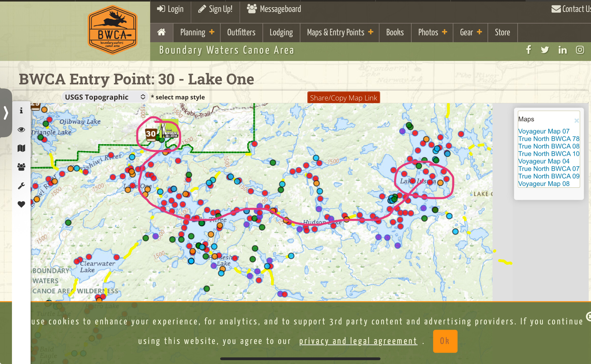The width and height of the screenshot is (591, 364).
Task: Open the Books menu item
Action: click(x=395, y=33)
